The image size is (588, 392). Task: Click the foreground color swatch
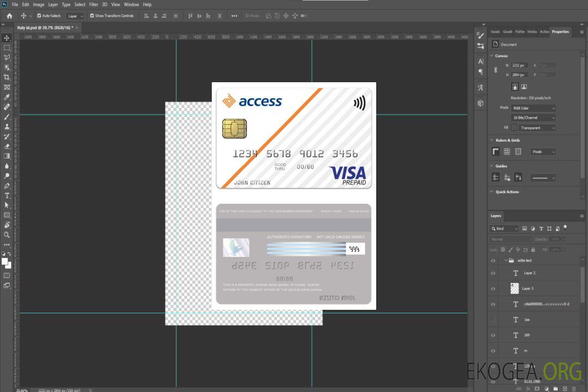pyautogui.click(x=5, y=261)
